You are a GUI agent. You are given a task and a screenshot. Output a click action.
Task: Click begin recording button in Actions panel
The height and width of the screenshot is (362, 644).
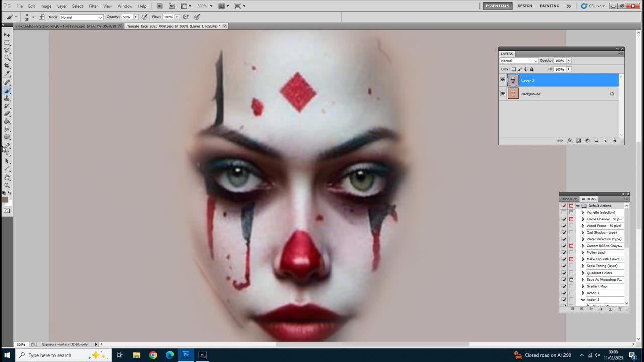tap(581, 309)
